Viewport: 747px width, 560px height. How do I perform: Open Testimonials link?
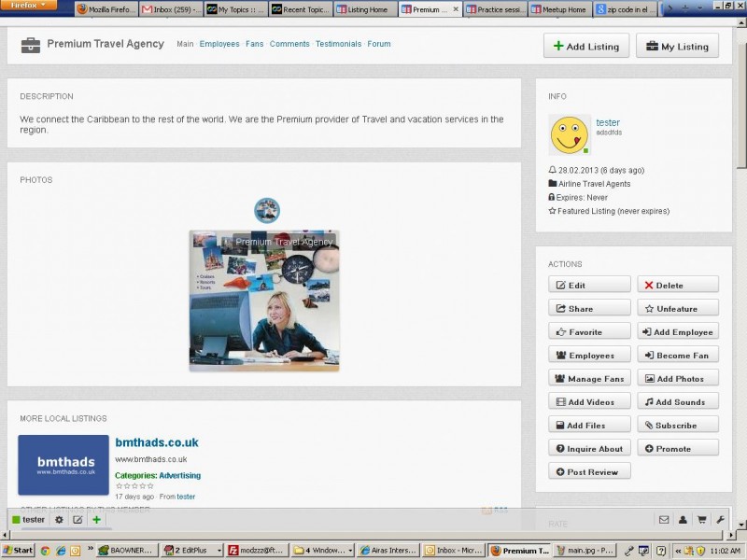(338, 44)
